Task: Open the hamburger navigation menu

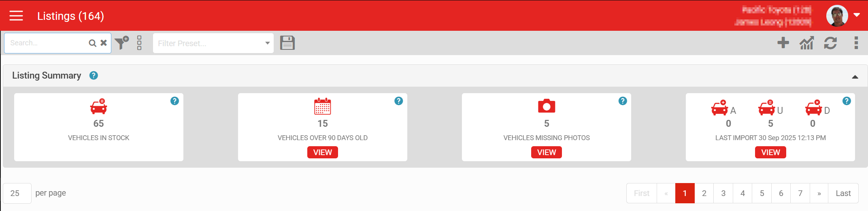Action: coord(16,16)
